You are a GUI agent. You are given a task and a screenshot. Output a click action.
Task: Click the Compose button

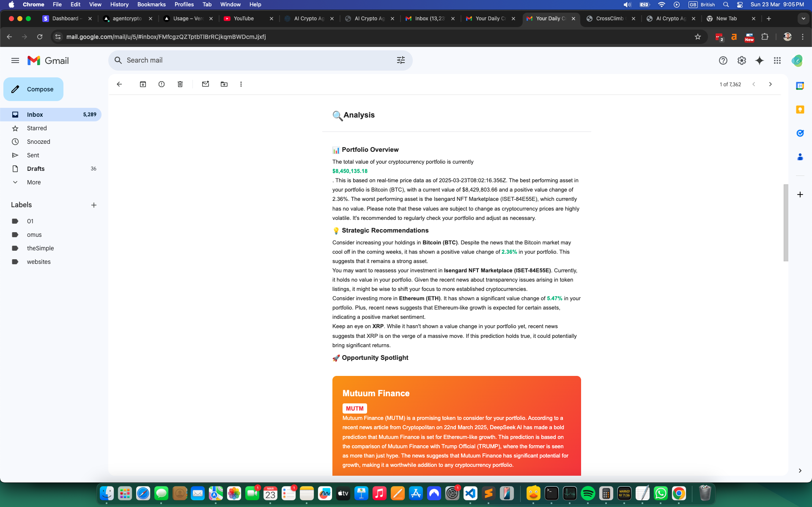pyautogui.click(x=33, y=89)
